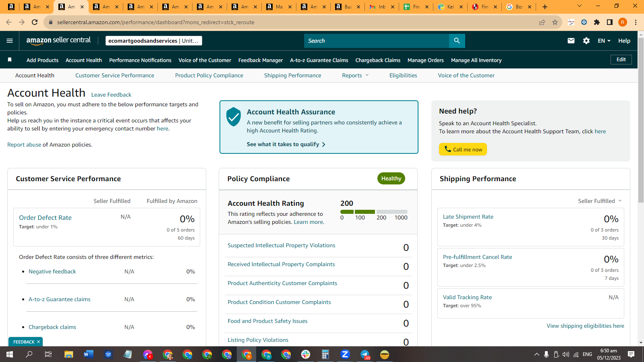Open Performance Notifications in the favorites bar
Screen dimensions: 644x362
click(x=140, y=60)
